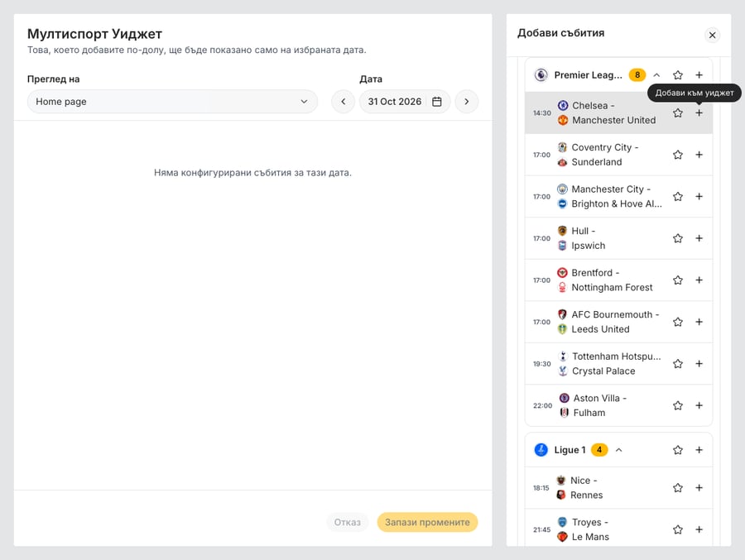Go to next date with right arrow
Viewport: 745px width, 560px height.
[467, 102]
